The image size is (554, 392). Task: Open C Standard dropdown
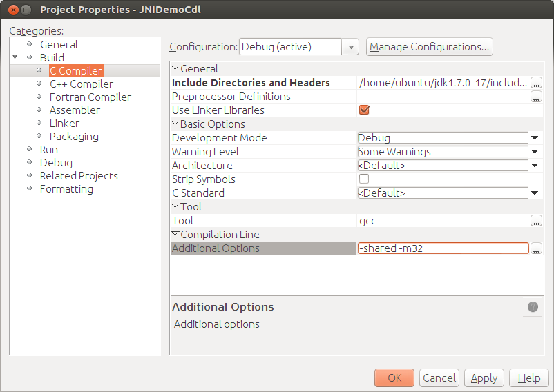tap(535, 193)
